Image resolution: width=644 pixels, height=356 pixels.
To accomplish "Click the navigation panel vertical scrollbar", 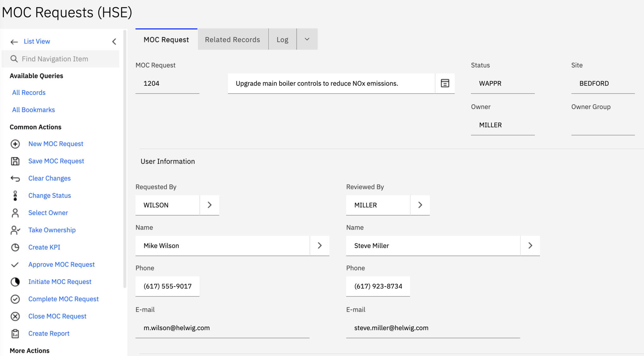I will (x=125, y=159).
